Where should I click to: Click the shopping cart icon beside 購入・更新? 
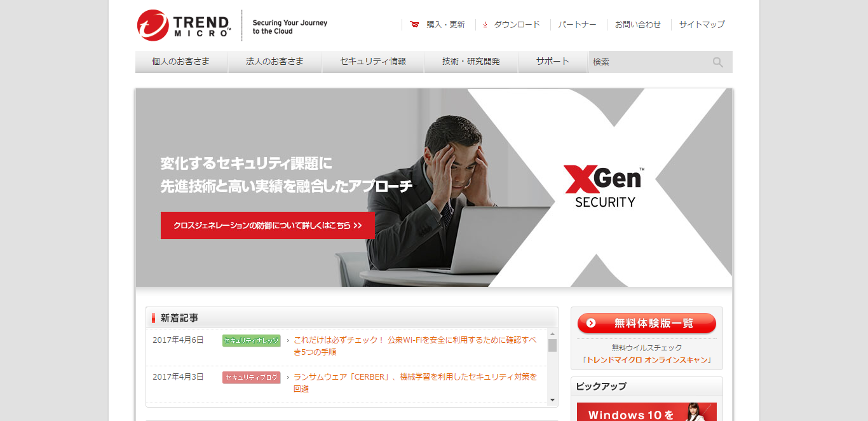[x=415, y=25]
